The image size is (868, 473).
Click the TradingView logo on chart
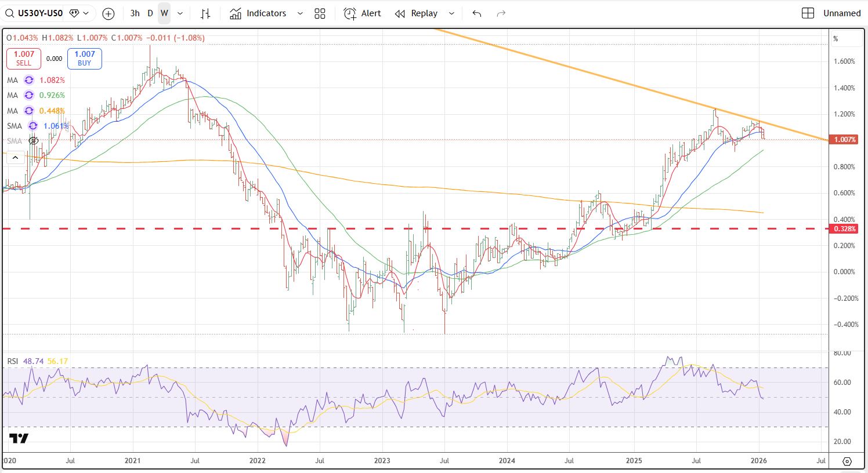click(19, 439)
